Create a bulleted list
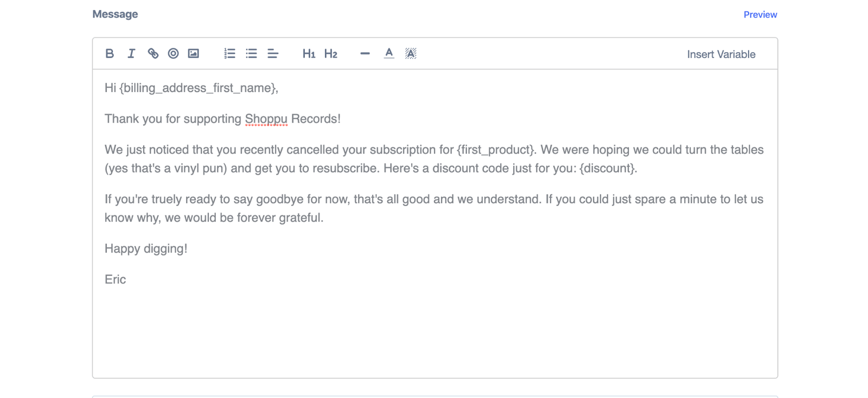The width and height of the screenshot is (868, 398). (x=251, y=54)
